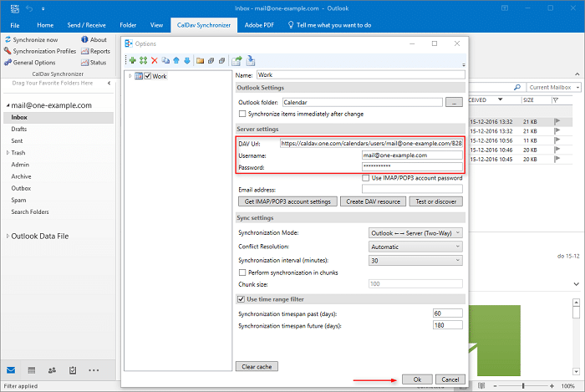The width and height of the screenshot is (585, 392).
Task: Open Synchronization interval minutes dropdown
Action: pos(415,260)
